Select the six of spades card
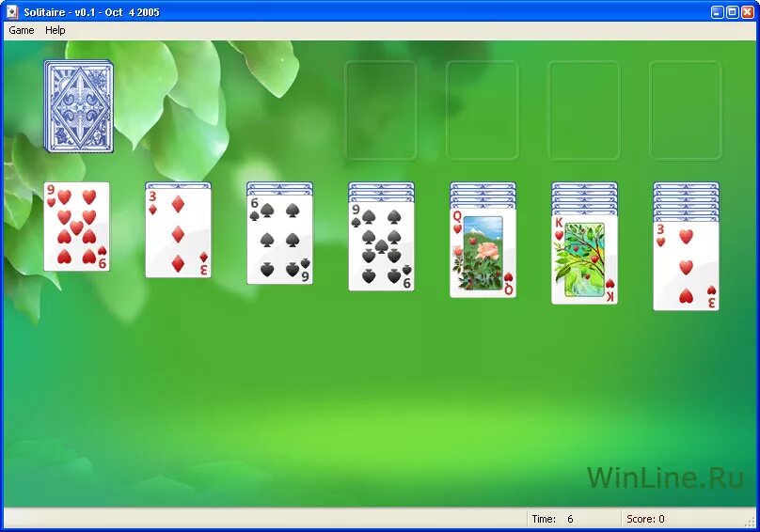 click(x=279, y=240)
